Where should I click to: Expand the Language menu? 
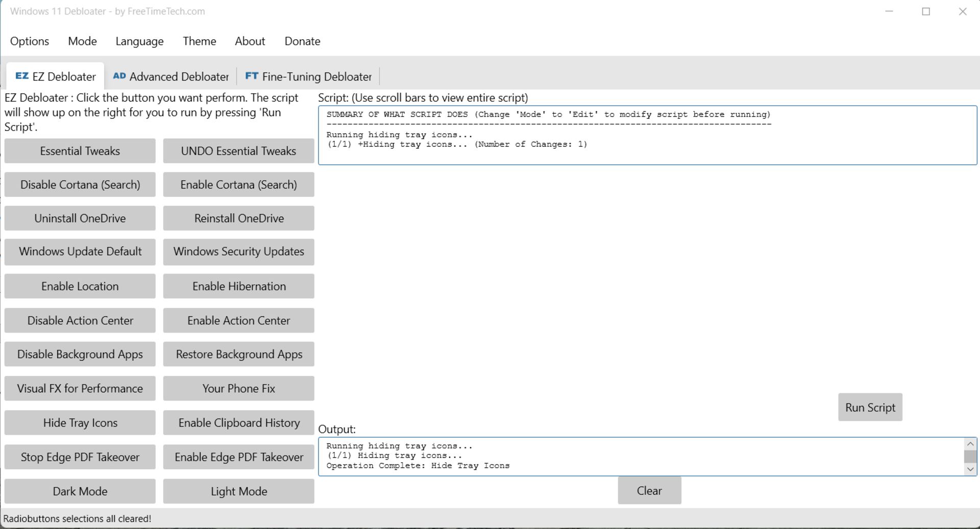pyautogui.click(x=139, y=41)
